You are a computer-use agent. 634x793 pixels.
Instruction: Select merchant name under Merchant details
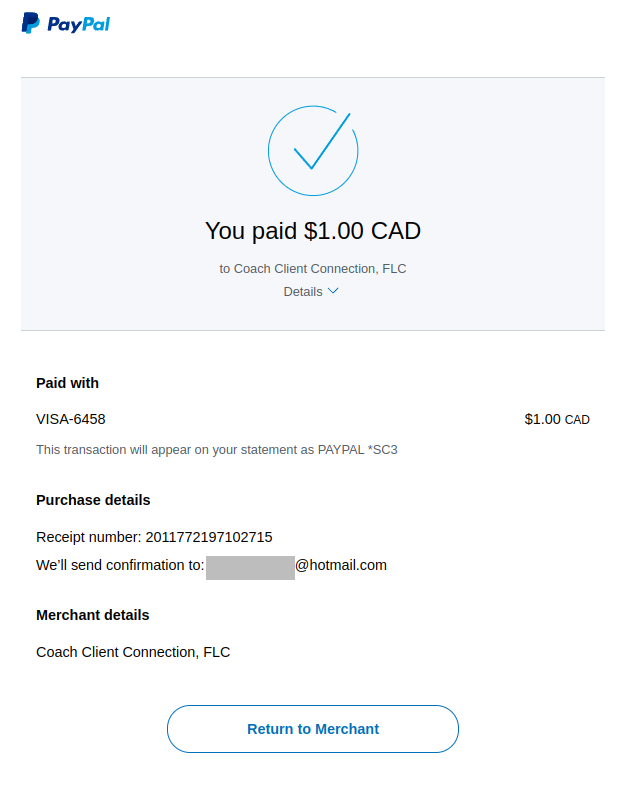(x=133, y=652)
